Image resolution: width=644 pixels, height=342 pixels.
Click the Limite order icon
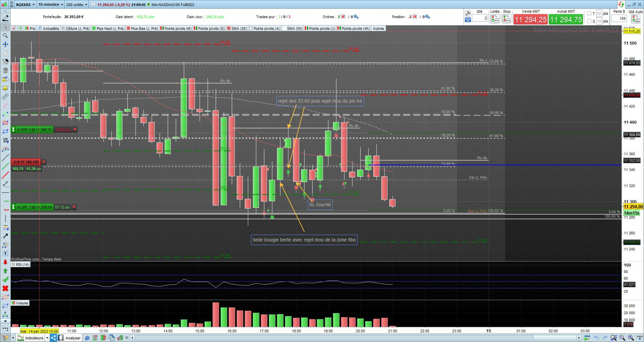coord(495,19)
